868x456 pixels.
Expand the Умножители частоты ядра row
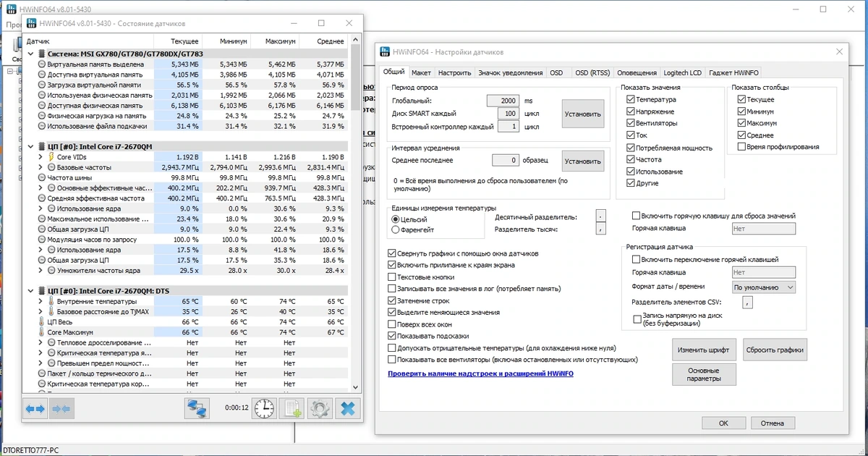pyautogui.click(x=41, y=270)
